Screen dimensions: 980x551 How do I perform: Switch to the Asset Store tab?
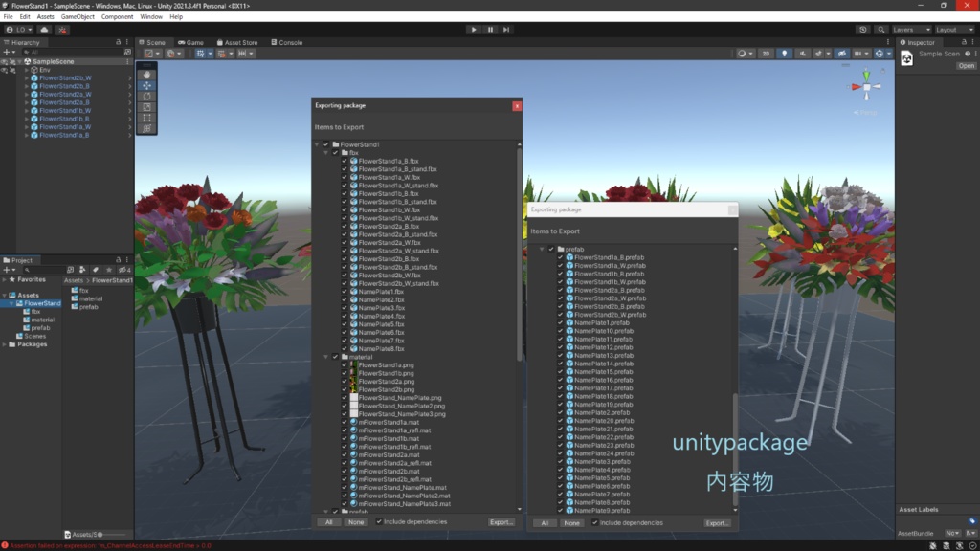pyautogui.click(x=237, y=42)
